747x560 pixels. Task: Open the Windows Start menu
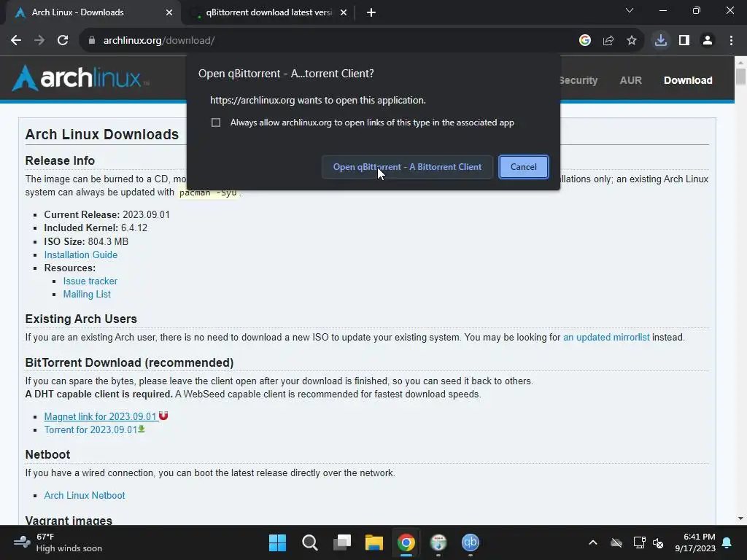pos(278,542)
